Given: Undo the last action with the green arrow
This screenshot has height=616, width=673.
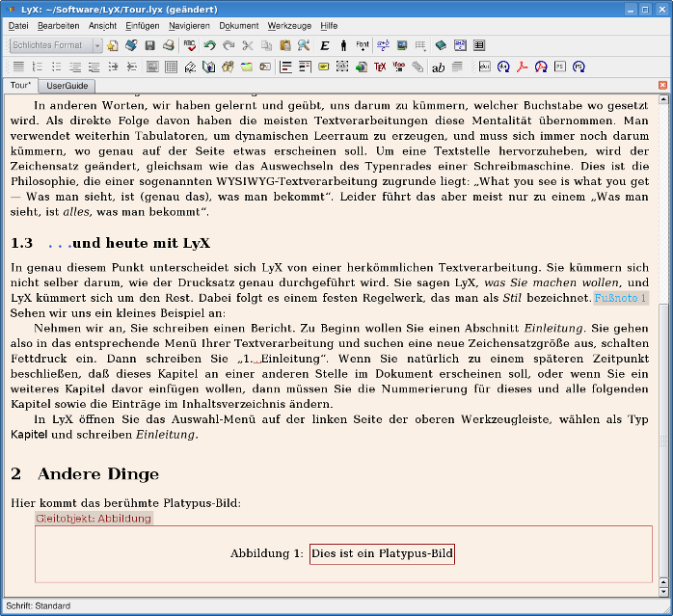Looking at the screenshot, I should [210, 45].
